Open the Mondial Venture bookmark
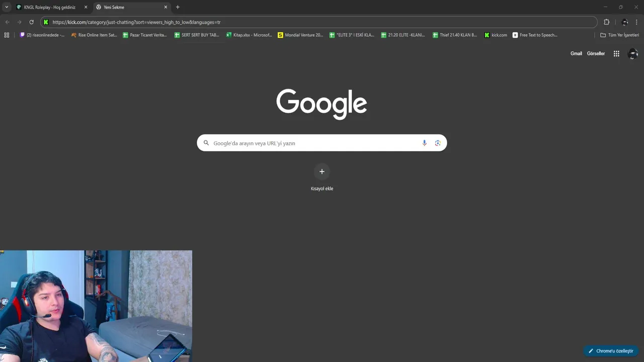 click(x=300, y=35)
